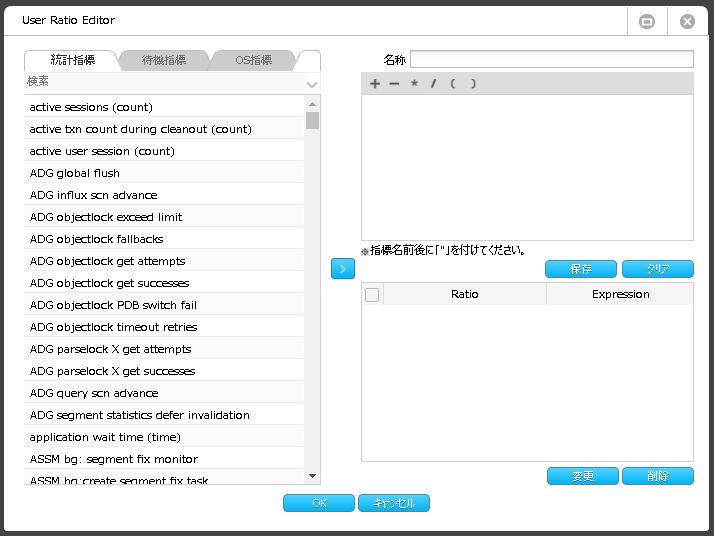Select 'ADG objectlock PDB switch fail' row
Screen dimensions: 714x536
pos(163,305)
